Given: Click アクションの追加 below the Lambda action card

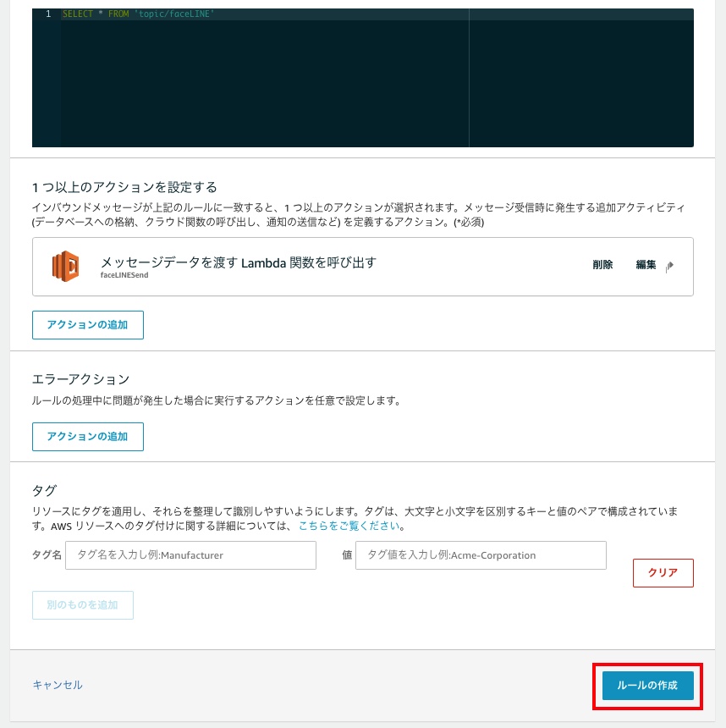Looking at the screenshot, I should tap(87, 324).
